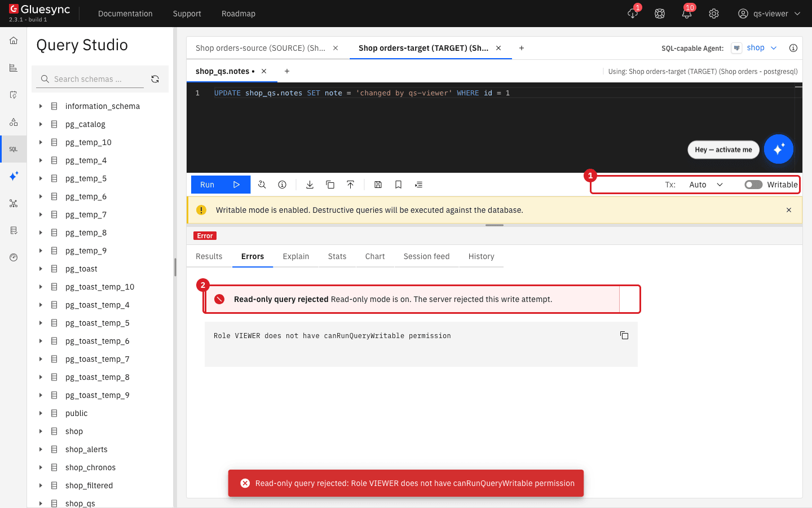The height and width of the screenshot is (508, 812).
Task: Open the Documentation link
Action: click(x=125, y=14)
